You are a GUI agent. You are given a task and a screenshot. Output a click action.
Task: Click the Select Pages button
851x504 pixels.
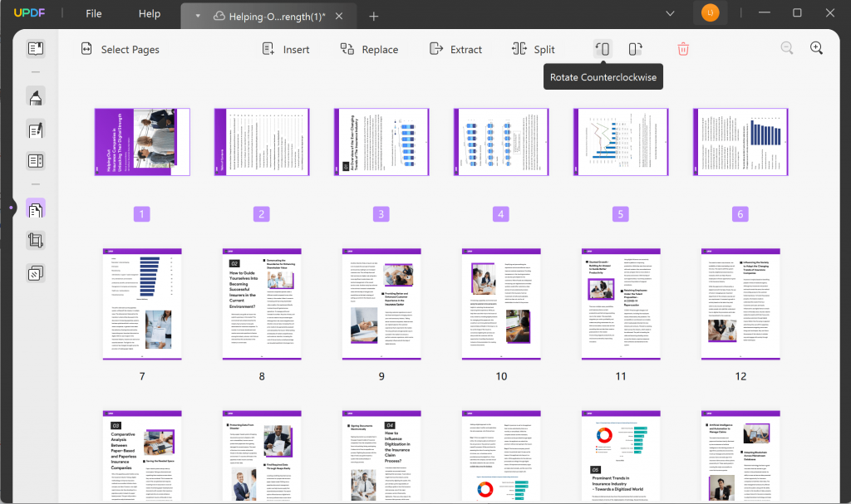(x=120, y=49)
